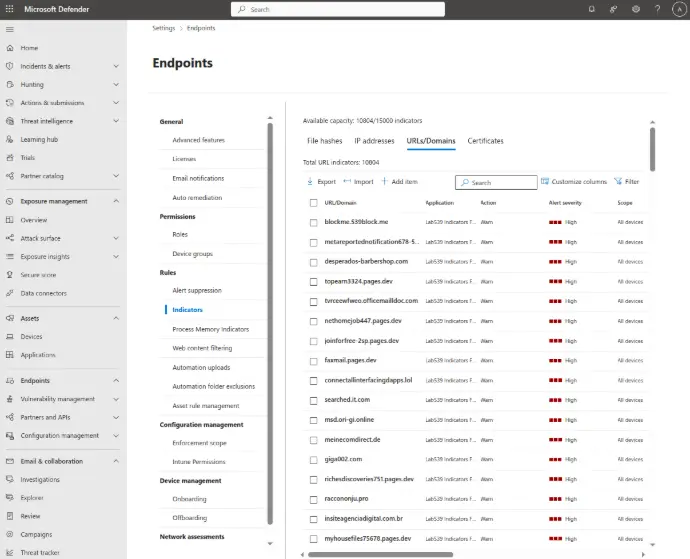Collapse the Assets section chevron
This screenshot has width=690, height=559.
tap(116, 318)
